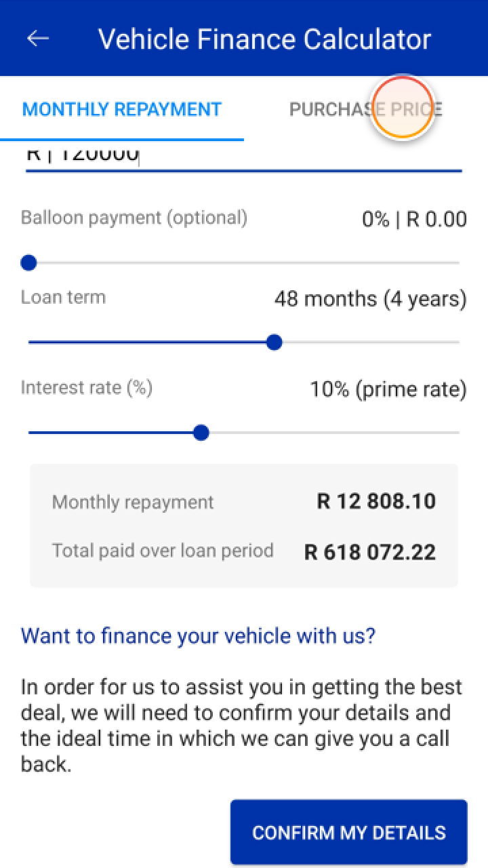Switch to the Monthly Repayment tab
The height and width of the screenshot is (868, 488).
122,109
